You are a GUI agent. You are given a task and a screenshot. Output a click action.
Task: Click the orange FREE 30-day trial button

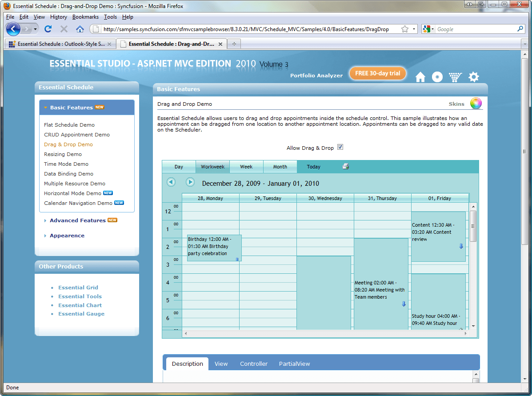coord(377,73)
